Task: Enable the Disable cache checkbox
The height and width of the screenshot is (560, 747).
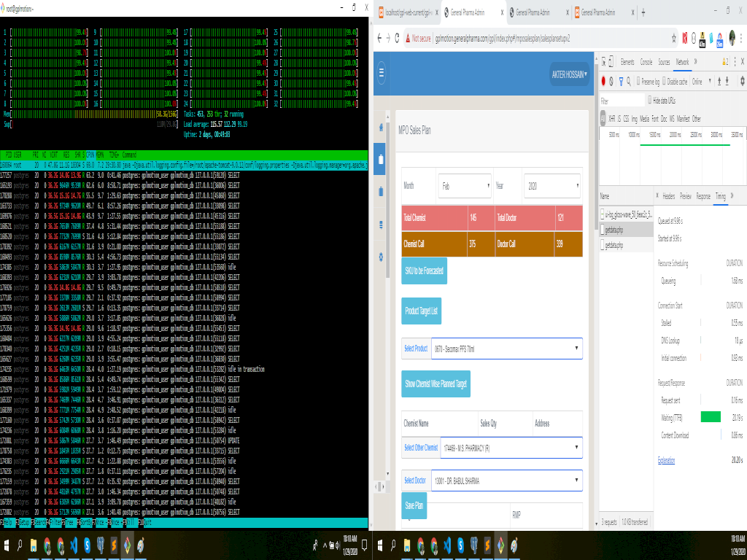Action: (x=664, y=82)
